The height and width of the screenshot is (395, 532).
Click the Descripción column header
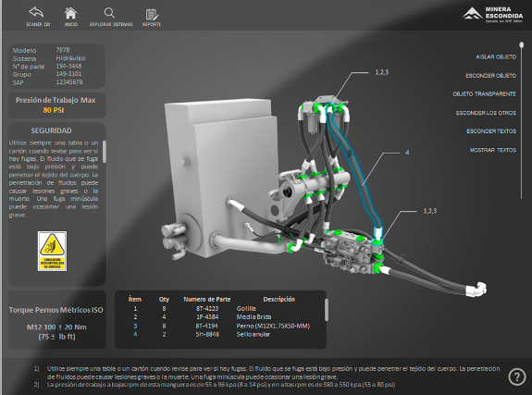pos(278,300)
